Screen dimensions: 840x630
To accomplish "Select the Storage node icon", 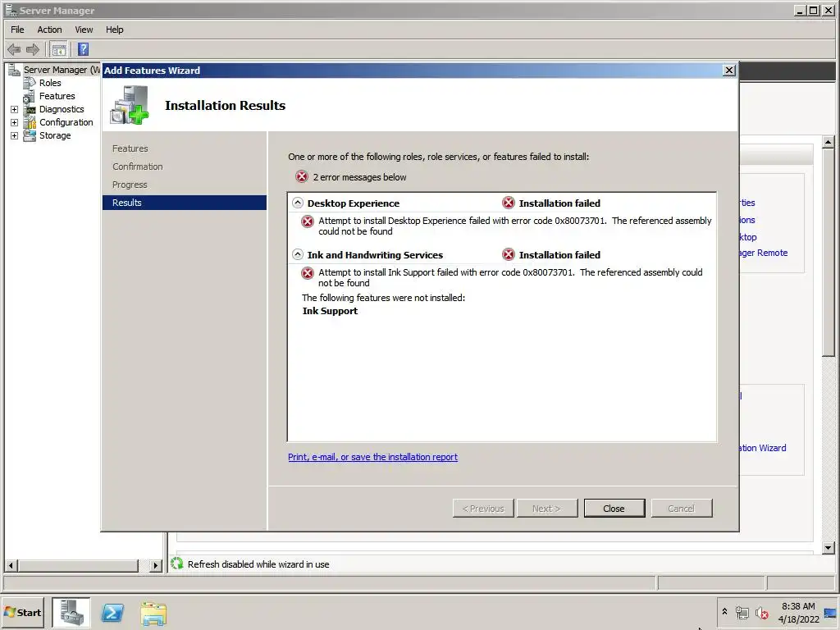I will 30,135.
